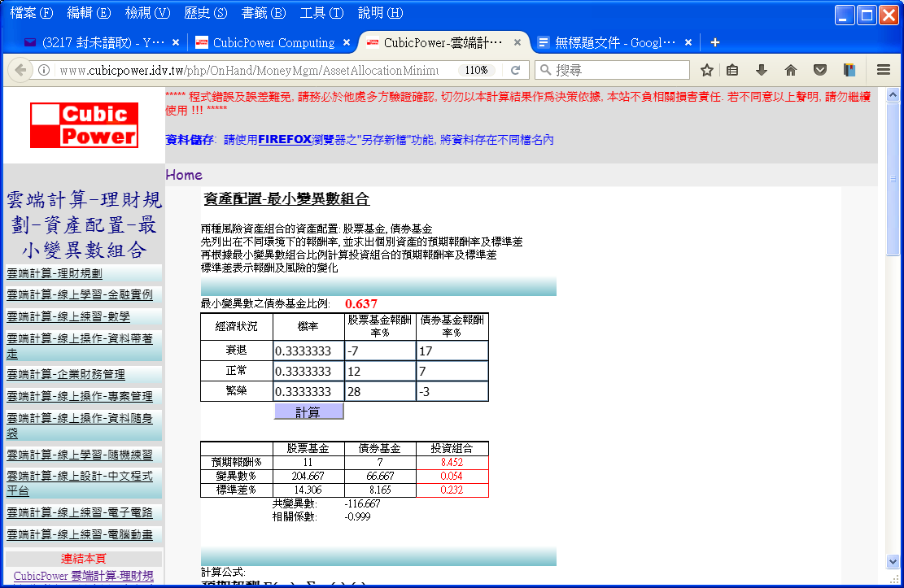Click portfolio expected return value 8.452

click(452, 462)
